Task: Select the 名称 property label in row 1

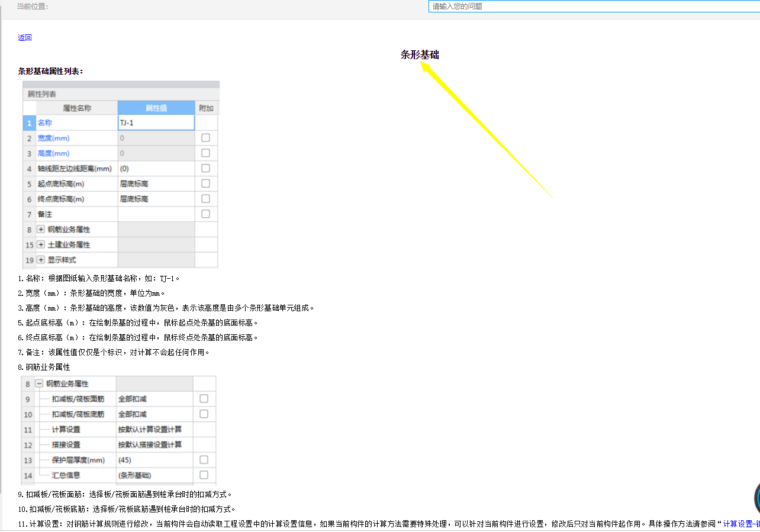Action: pyautogui.click(x=45, y=123)
